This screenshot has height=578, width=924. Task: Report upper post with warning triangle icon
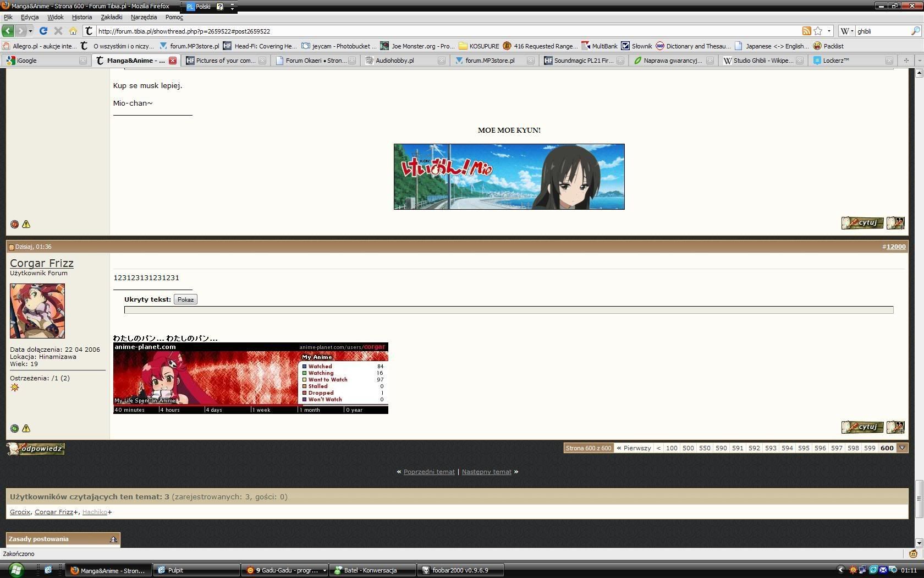coord(26,224)
